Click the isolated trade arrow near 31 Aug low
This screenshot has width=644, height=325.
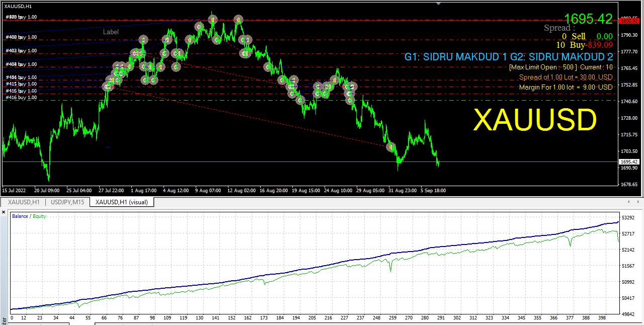click(x=390, y=147)
